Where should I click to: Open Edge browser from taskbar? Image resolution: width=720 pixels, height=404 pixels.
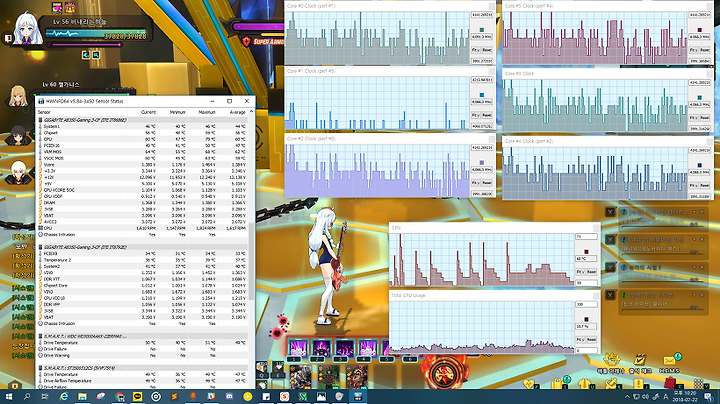pos(64,397)
